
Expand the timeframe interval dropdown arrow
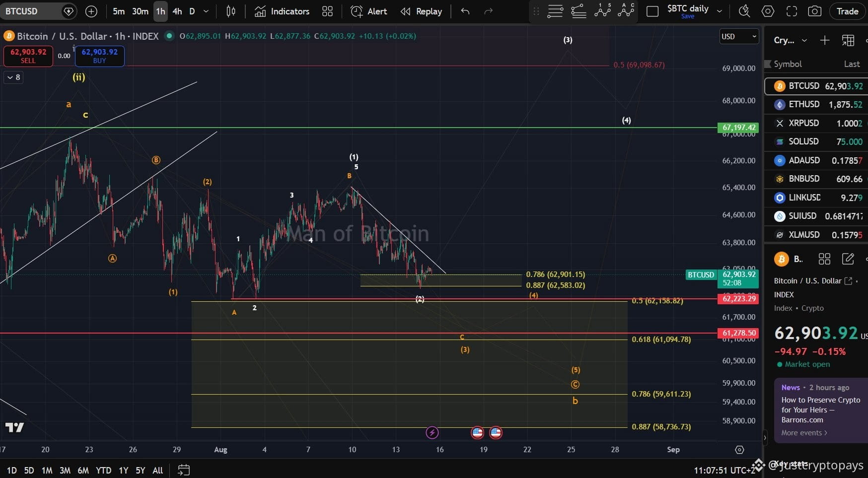click(206, 11)
